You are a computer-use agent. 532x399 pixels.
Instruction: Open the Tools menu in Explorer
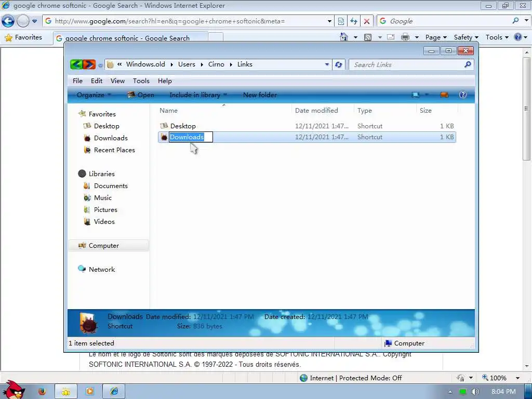[x=141, y=81]
